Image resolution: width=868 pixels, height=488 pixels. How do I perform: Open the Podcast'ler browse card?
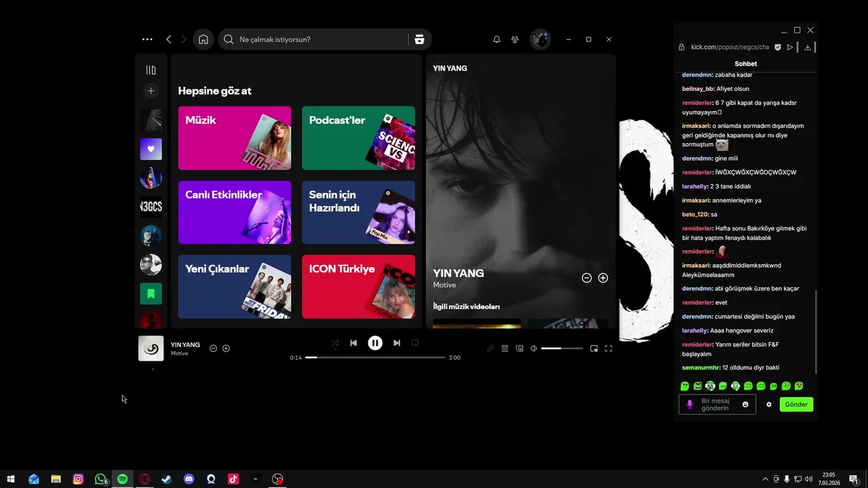click(x=358, y=138)
